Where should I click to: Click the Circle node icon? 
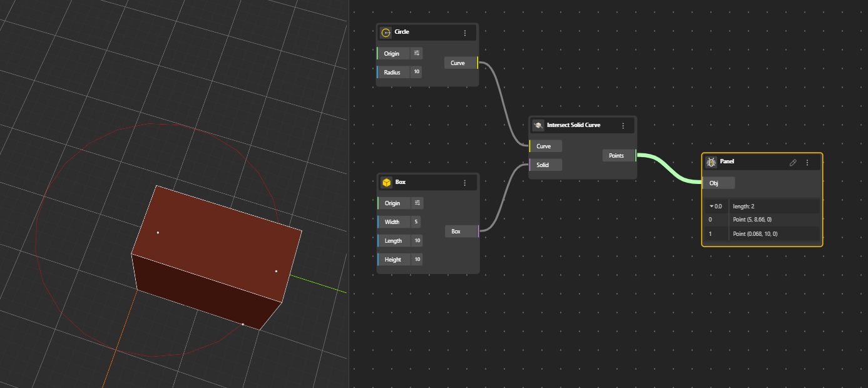coord(386,33)
